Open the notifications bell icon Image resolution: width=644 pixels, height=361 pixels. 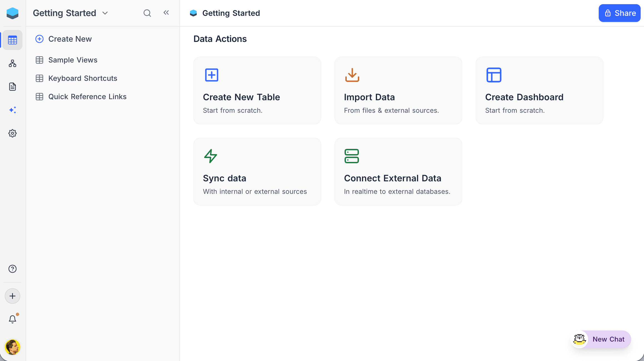(13, 319)
